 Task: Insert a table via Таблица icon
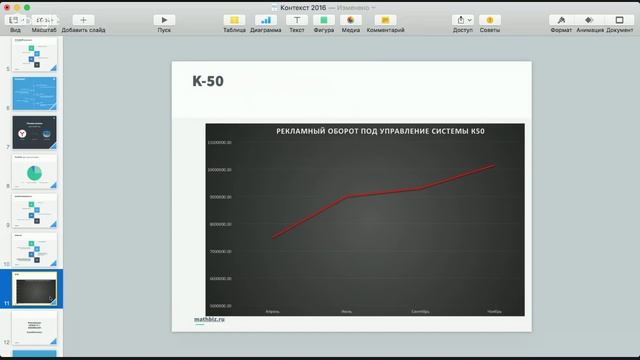[234, 20]
